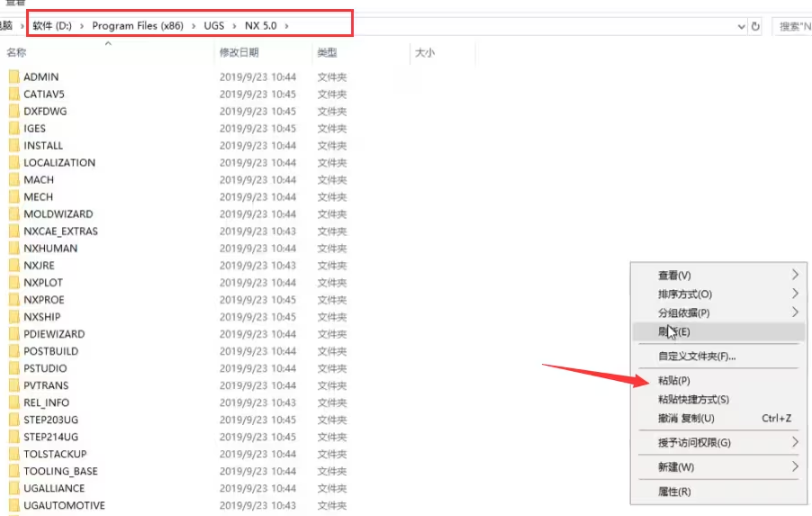Open the chevron after 软件 (D:) in the path
Image resolution: width=812 pixels, height=516 pixels.
[x=82, y=26]
